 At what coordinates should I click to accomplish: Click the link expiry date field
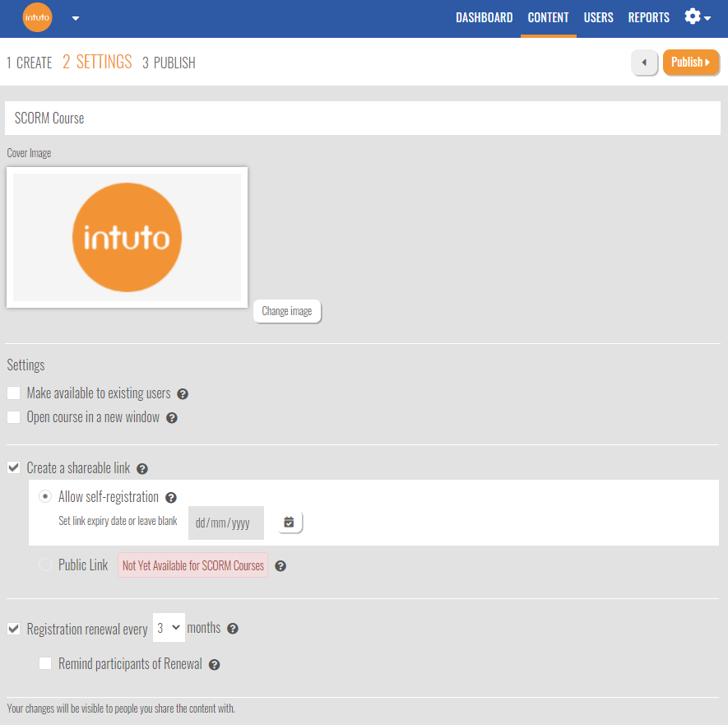pos(225,523)
